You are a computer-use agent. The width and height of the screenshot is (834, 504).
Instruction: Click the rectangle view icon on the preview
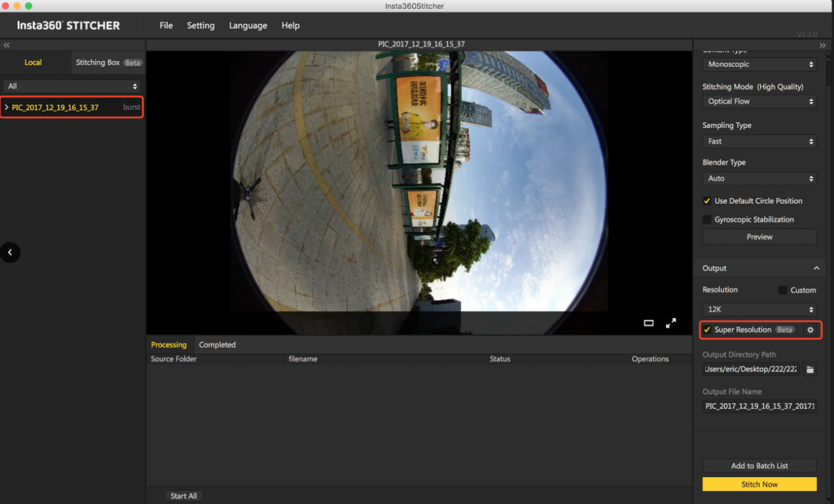pyautogui.click(x=648, y=323)
